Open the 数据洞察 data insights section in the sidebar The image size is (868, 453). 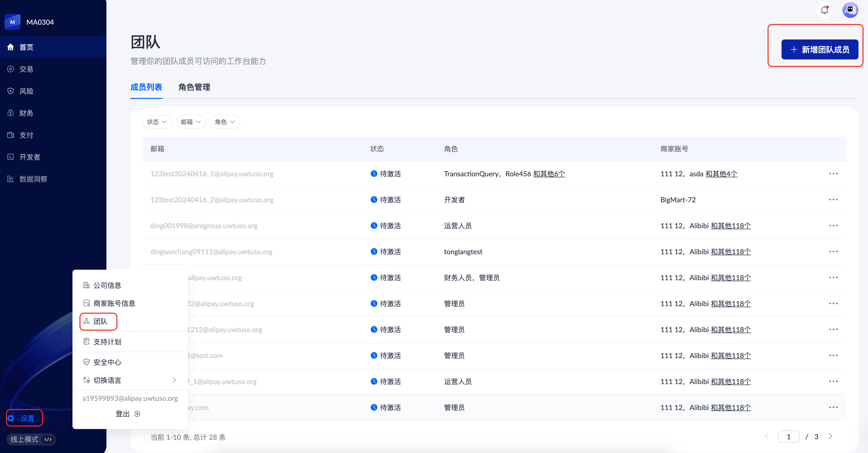tap(33, 179)
